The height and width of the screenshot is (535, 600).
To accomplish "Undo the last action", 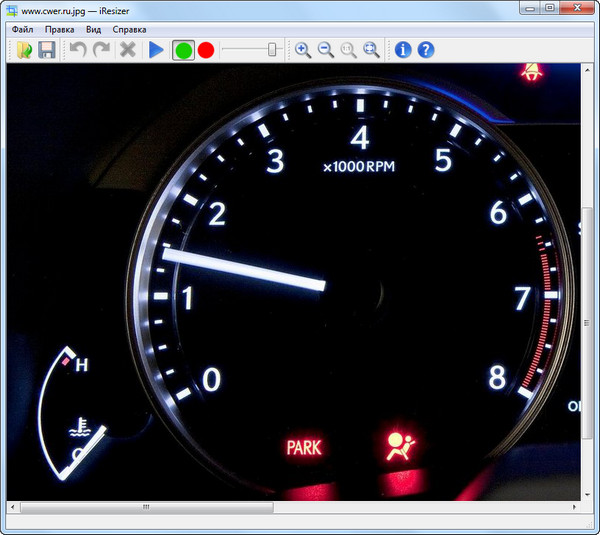I will (78, 50).
